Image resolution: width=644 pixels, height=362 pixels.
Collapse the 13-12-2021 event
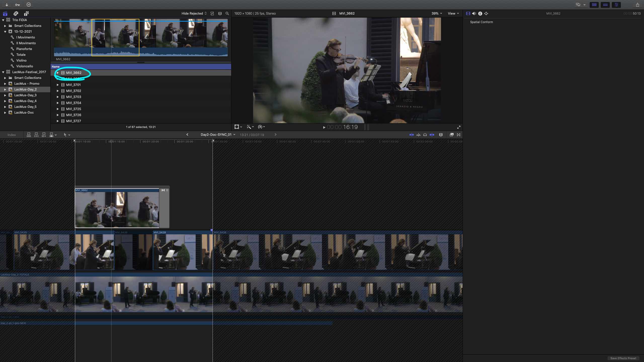pyautogui.click(x=5, y=31)
